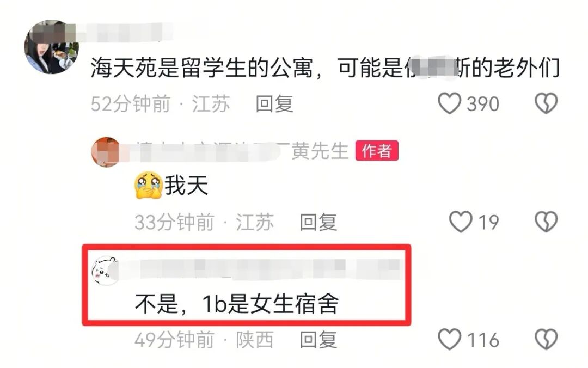Open the top commenter's profile avatar

pyautogui.click(x=51, y=47)
